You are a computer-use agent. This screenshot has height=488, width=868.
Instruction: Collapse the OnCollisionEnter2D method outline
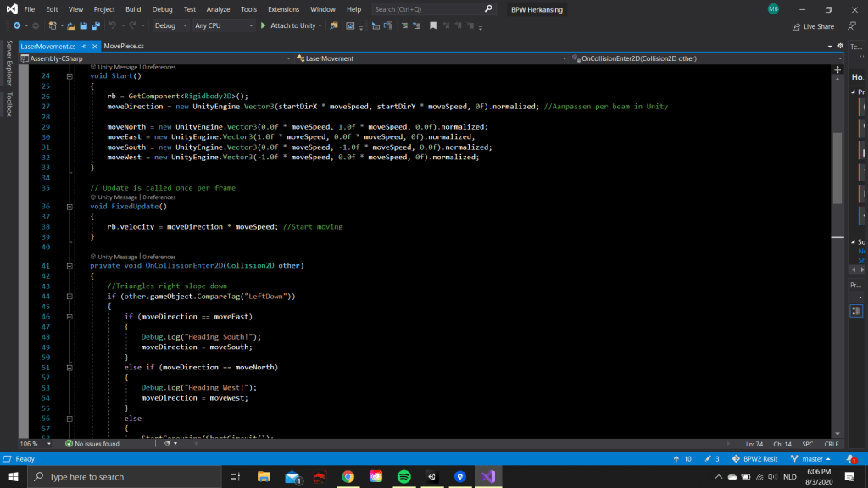click(69, 266)
